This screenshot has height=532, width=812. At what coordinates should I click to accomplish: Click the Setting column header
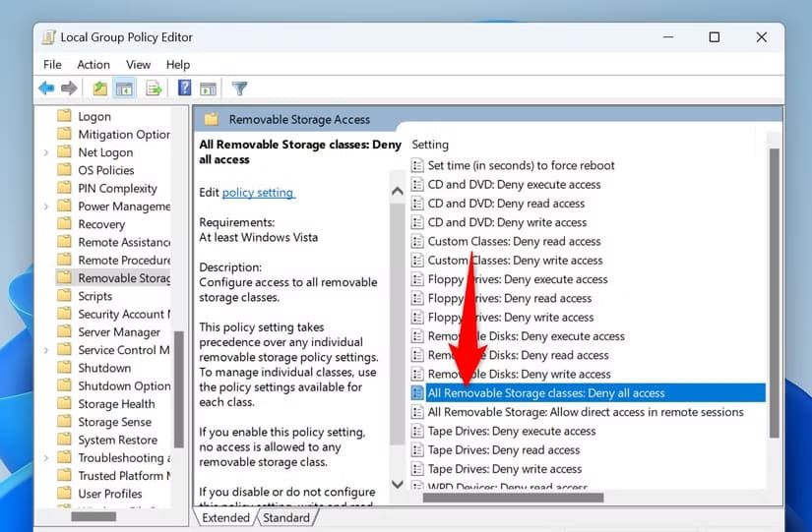pyautogui.click(x=430, y=145)
